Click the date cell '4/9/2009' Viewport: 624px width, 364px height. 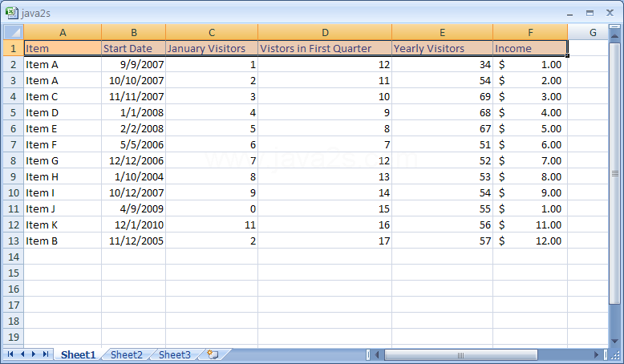click(x=134, y=208)
